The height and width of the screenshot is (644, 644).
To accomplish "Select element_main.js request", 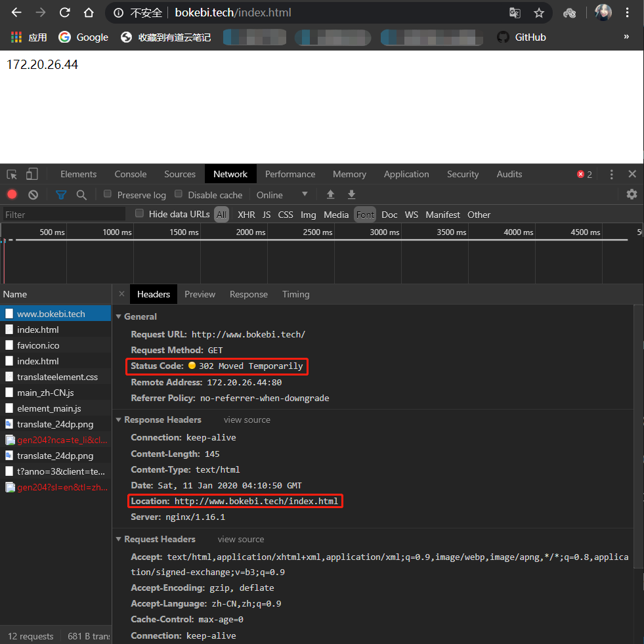I will [55, 408].
